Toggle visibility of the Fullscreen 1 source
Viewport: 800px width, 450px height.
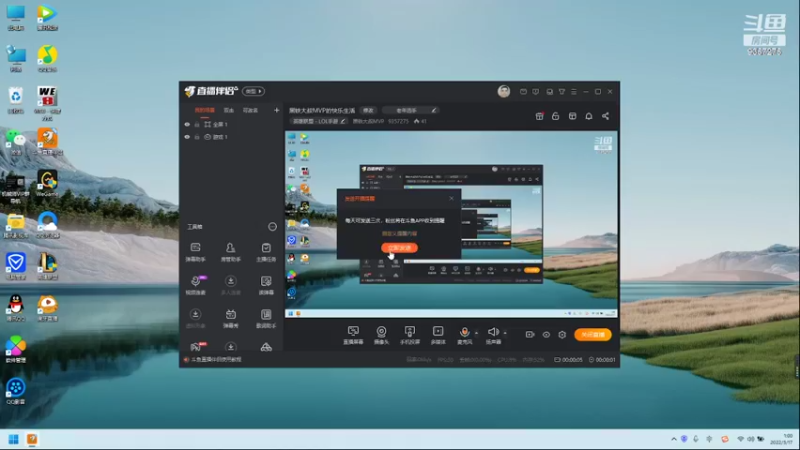(187, 124)
